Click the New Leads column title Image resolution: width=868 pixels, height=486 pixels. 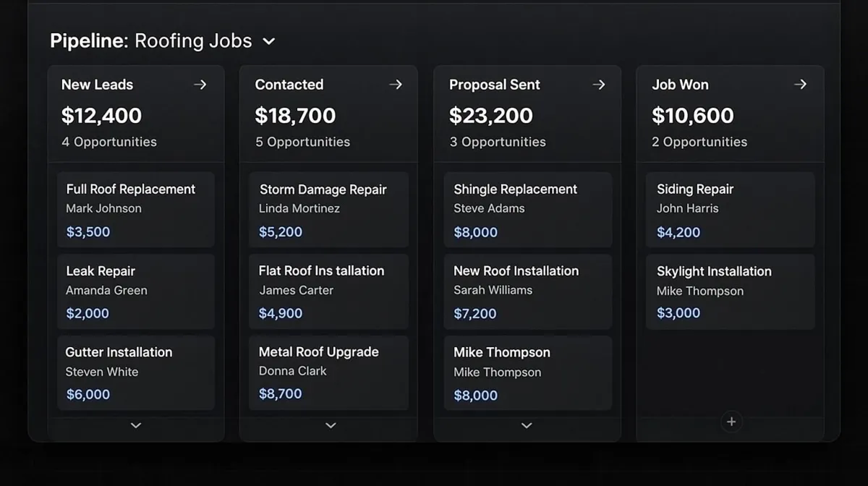coord(97,85)
